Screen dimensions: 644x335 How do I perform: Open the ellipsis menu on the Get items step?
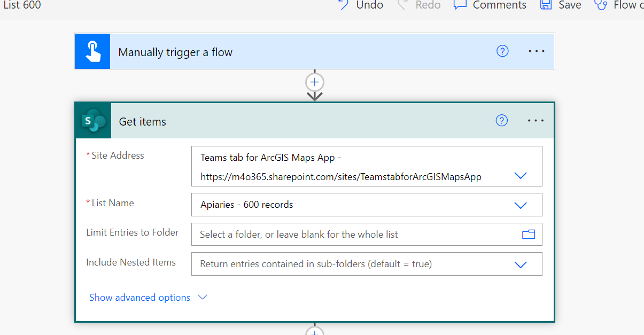click(536, 120)
